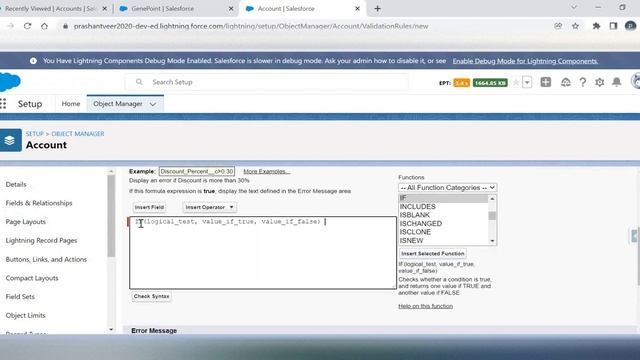Click the browser tab search chevron
Image resolution: width=640 pixels, height=360 pixels.
click(x=574, y=8)
